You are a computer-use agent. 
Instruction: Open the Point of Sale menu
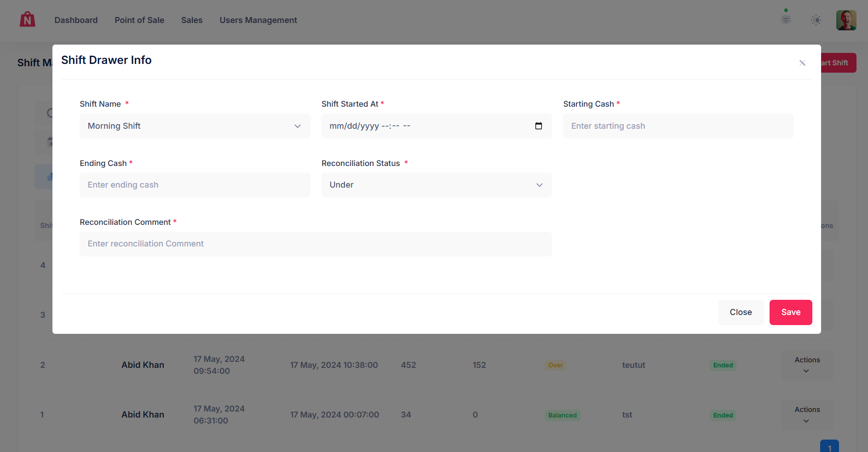pos(139,20)
